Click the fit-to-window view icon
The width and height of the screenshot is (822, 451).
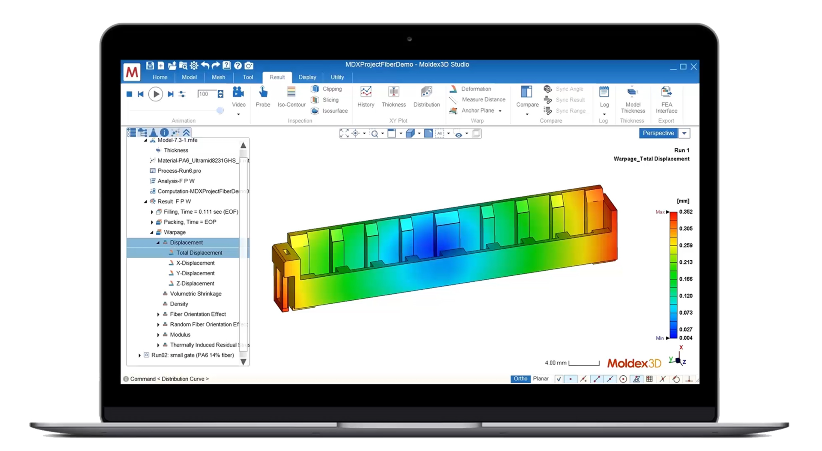344,134
